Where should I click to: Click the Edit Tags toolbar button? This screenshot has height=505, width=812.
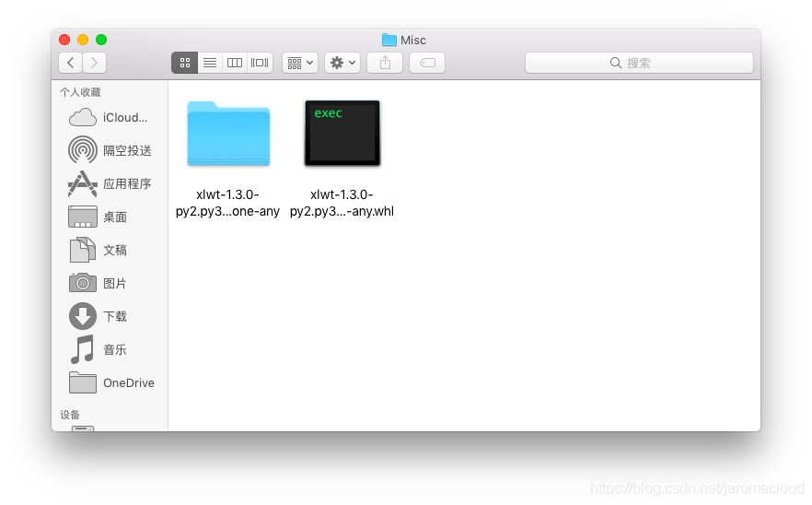coord(427,63)
